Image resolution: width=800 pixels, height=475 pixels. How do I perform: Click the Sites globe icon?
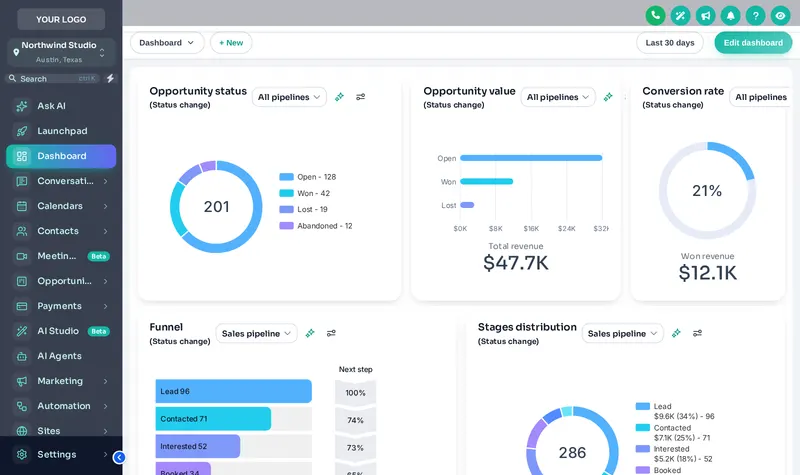pyautogui.click(x=21, y=431)
